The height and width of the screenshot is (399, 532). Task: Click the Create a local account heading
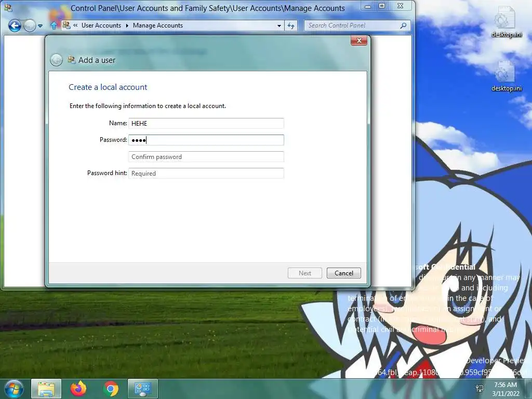[108, 87]
